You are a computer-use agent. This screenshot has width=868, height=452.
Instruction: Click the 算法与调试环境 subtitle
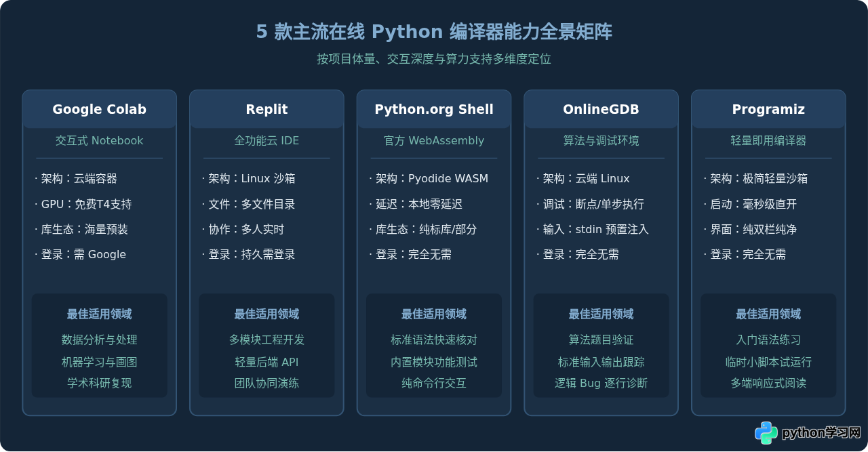(601, 141)
